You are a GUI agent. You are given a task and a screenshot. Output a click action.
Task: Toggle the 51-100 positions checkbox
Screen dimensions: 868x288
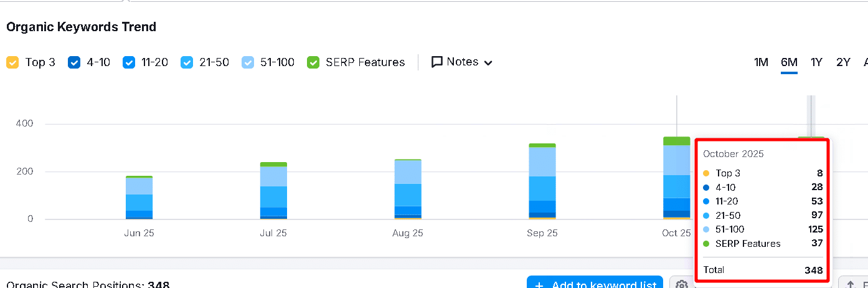click(x=248, y=62)
